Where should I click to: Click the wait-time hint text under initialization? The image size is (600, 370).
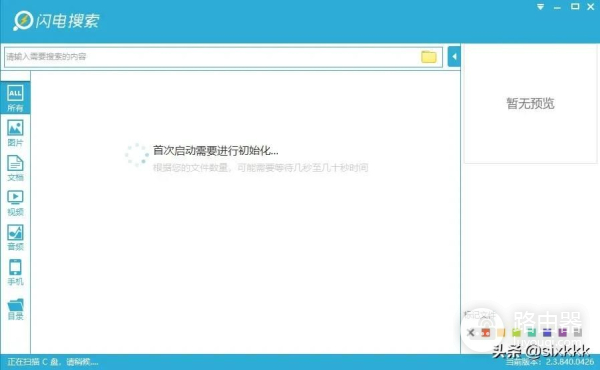click(261, 168)
